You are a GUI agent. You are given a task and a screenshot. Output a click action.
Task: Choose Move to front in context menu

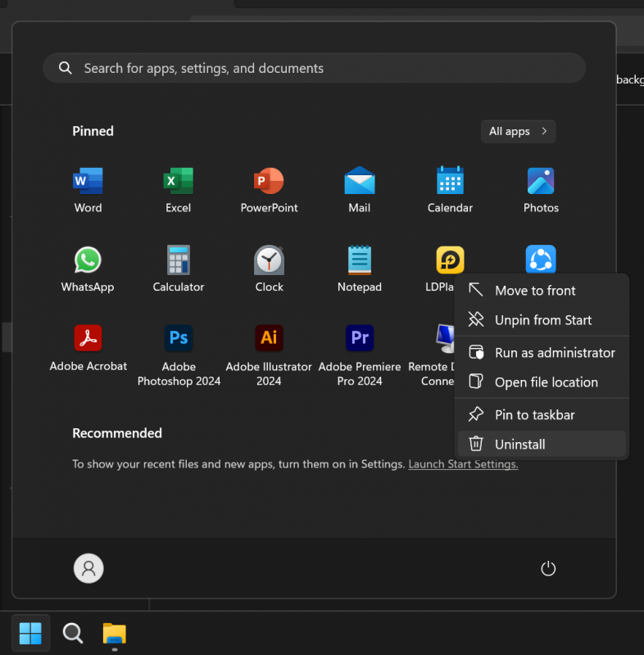click(542, 291)
